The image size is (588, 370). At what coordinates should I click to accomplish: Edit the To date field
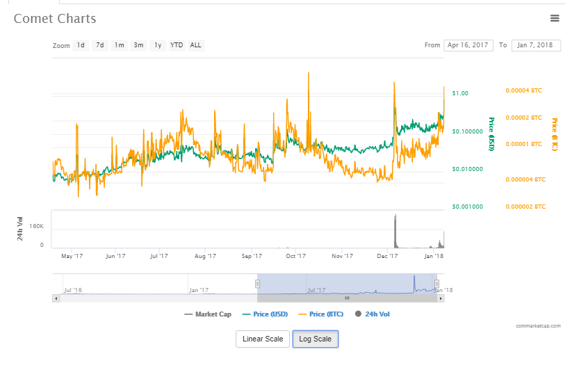pos(536,45)
